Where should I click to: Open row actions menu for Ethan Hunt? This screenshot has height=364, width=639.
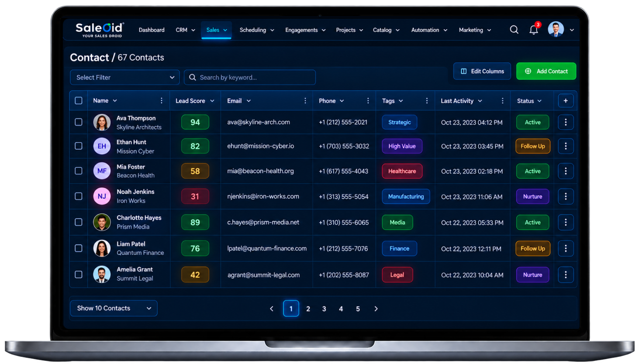point(566,146)
